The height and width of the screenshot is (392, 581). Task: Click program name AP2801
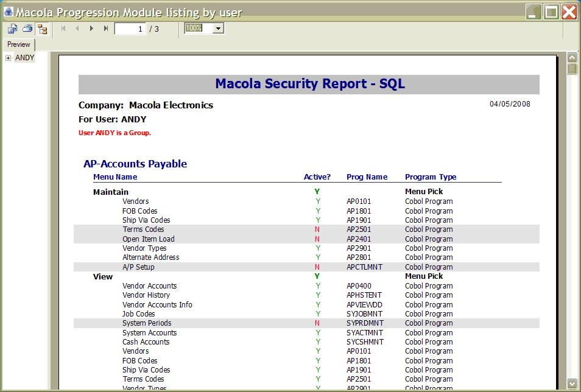pos(359,257)
